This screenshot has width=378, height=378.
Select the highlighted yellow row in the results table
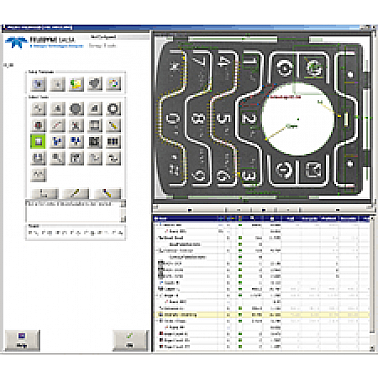pos(262,314)
